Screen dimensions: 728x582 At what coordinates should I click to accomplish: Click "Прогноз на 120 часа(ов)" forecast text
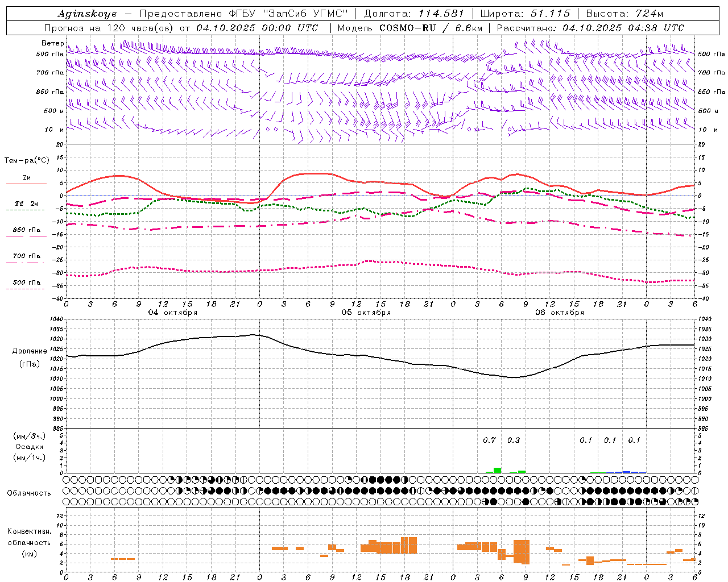click(109, 28)
